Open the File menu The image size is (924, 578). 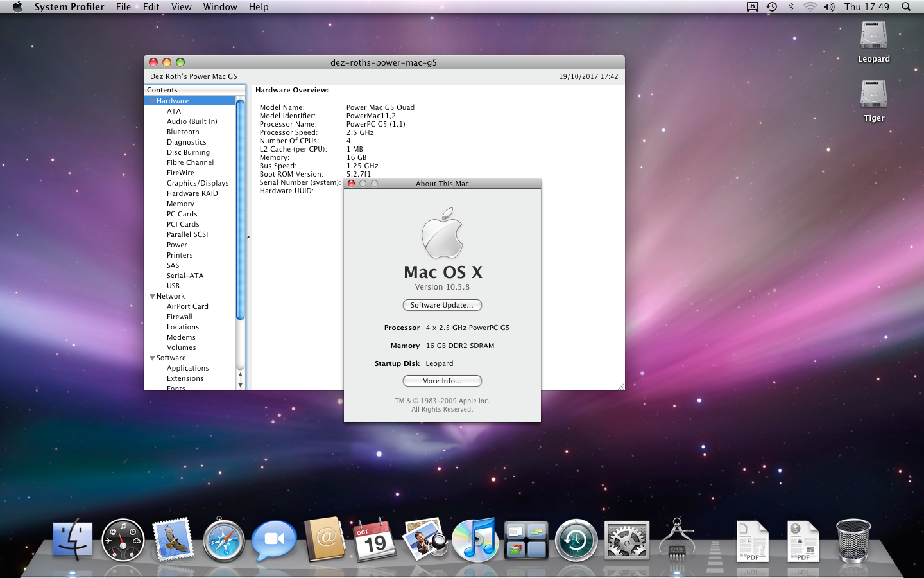tap(124, 7)
